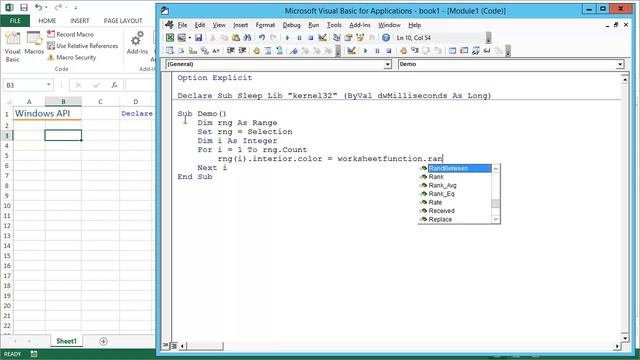Viewport: 640px width, 360px height.
Task: Open the VBA Edit menu
Action: coord(200,25)
